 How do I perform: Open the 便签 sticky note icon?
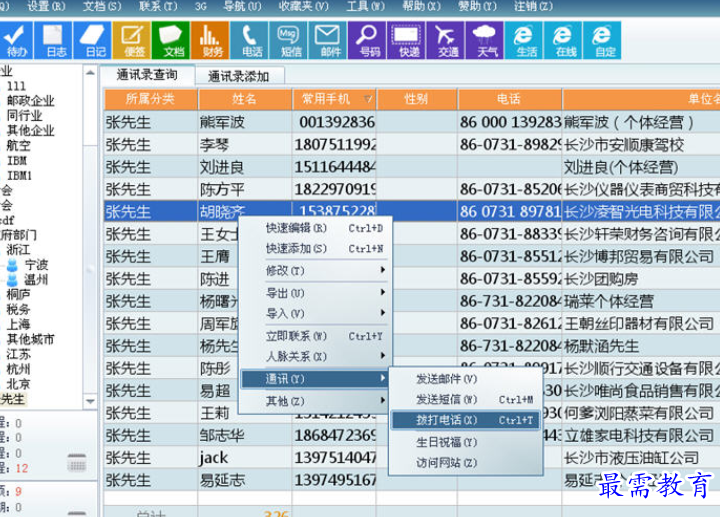134,40
